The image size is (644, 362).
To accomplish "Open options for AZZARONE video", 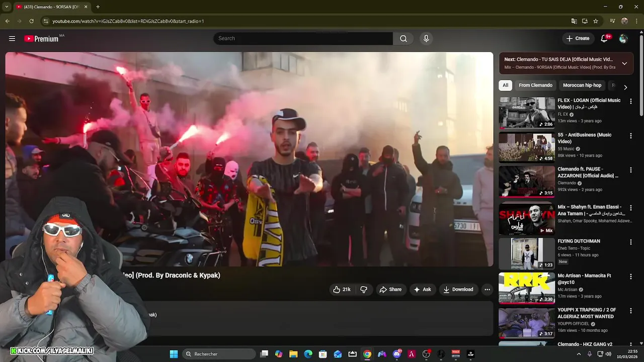I will point(631,170).
